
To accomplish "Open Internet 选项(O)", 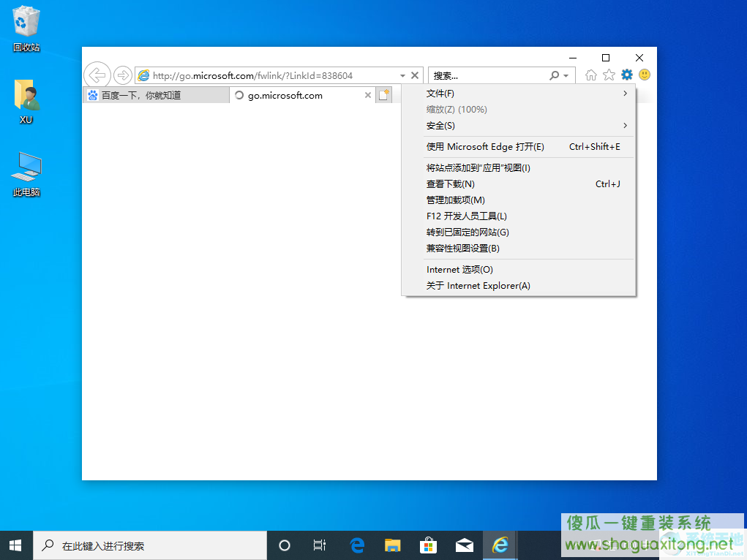I will (519, 270).
